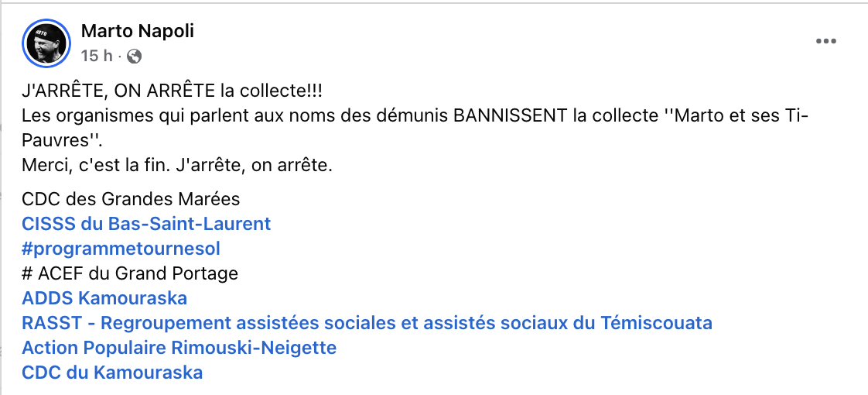Open the Marto Napoli profile name link
The height and width of the screenshot is (395, 868).
(x=137, y=31)
